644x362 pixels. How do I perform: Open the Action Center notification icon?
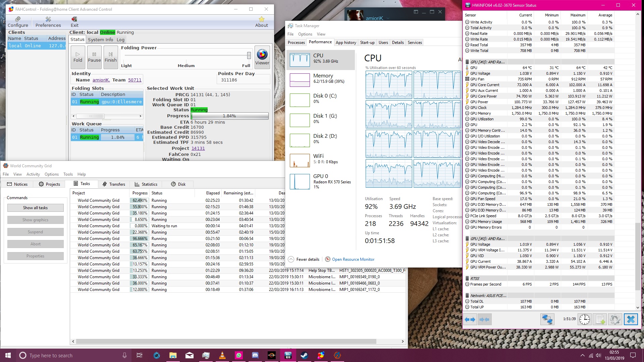pyautogui.click(x=633, y=355)
